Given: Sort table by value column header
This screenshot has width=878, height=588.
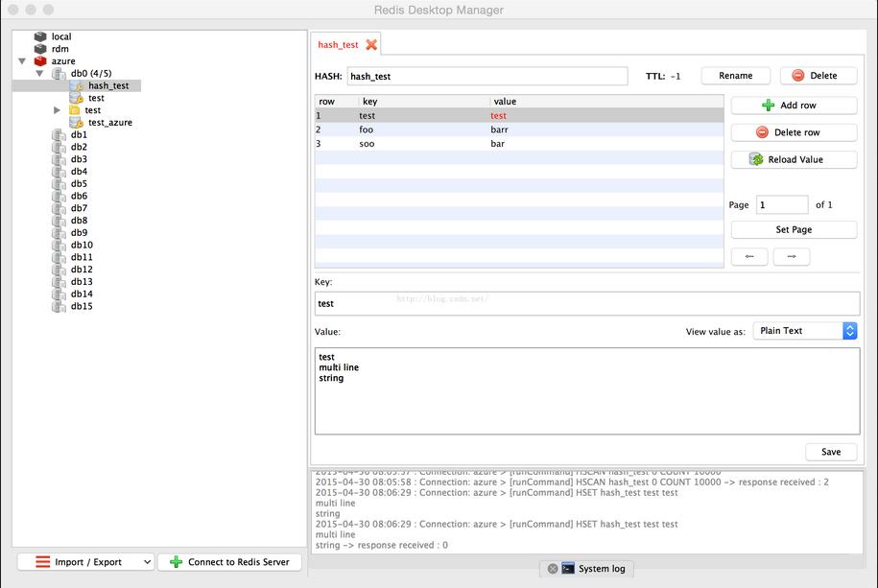Looking at the screenshot, I should pos(607,102).
